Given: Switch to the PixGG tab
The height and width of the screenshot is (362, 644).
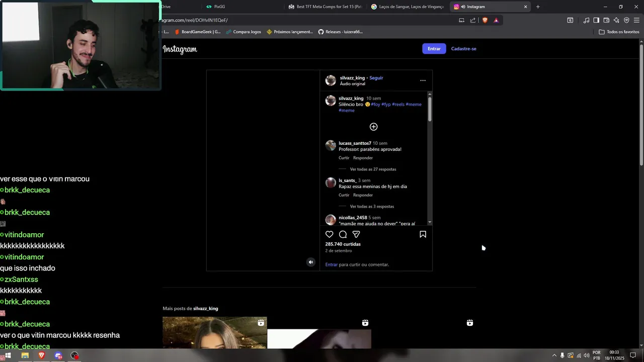Looking at the screenshot, I should 240,7.
